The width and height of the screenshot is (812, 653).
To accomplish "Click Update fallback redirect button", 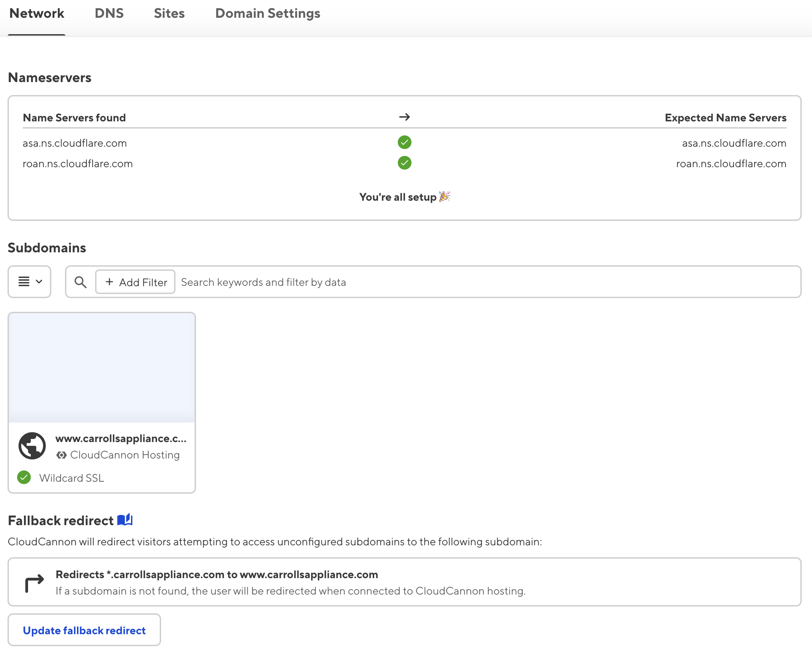I will click(x=84, y=630).
